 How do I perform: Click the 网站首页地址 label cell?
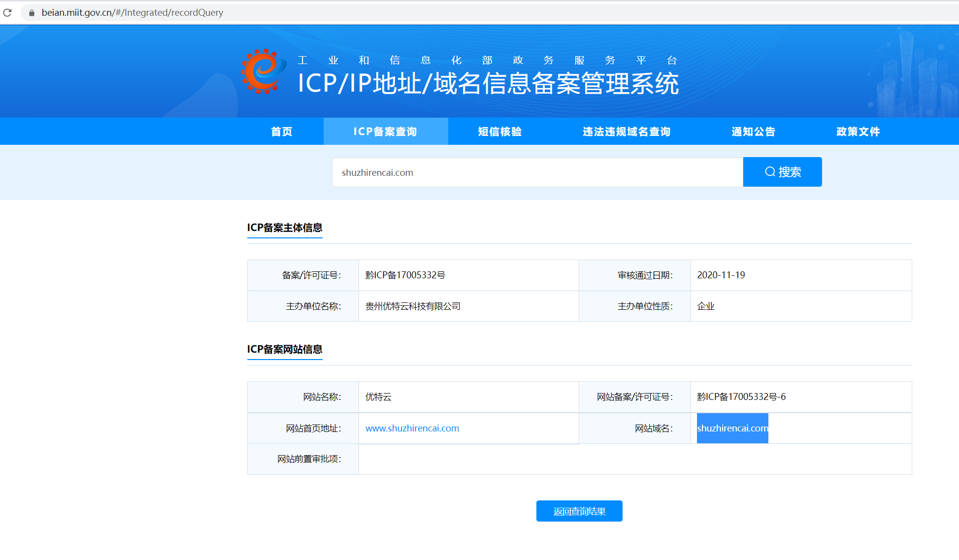[x=303, y=428]
